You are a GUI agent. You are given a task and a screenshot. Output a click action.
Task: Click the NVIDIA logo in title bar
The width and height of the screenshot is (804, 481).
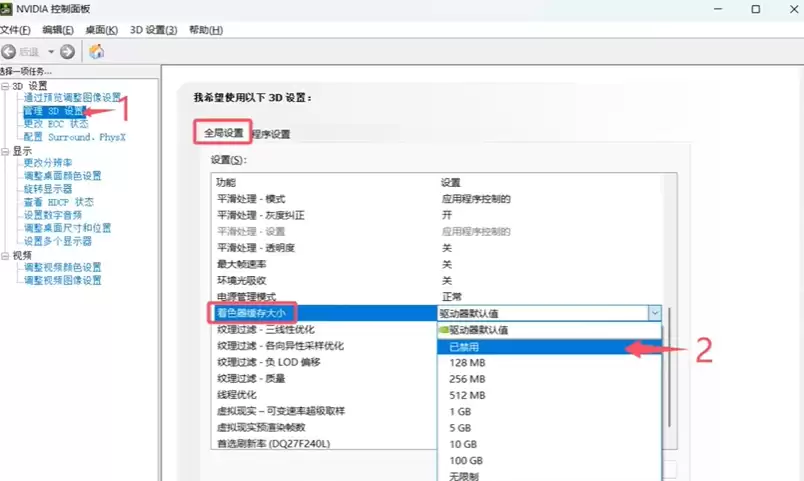tap(6, 9)
